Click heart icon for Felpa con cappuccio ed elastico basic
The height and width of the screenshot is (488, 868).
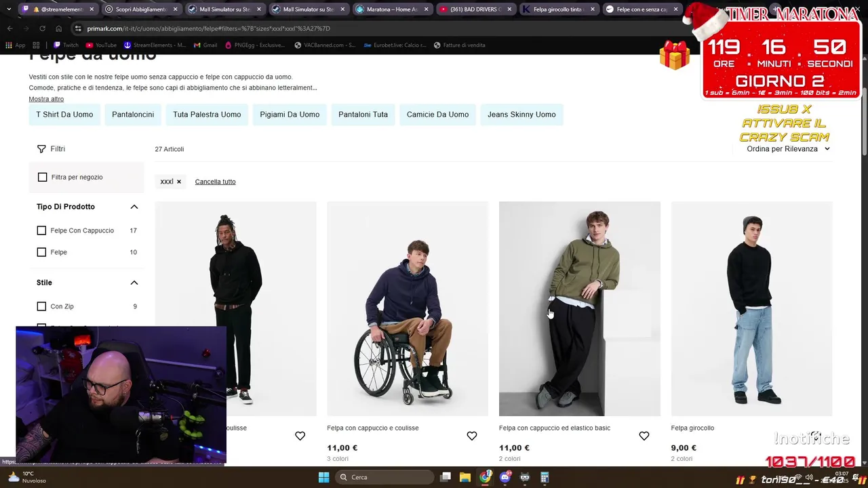(644, 436)
